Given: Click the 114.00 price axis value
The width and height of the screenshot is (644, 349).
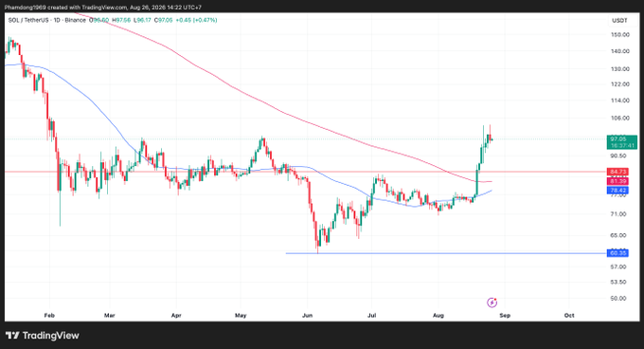Looking at the screenshot, I should click(x=619, y=101).
